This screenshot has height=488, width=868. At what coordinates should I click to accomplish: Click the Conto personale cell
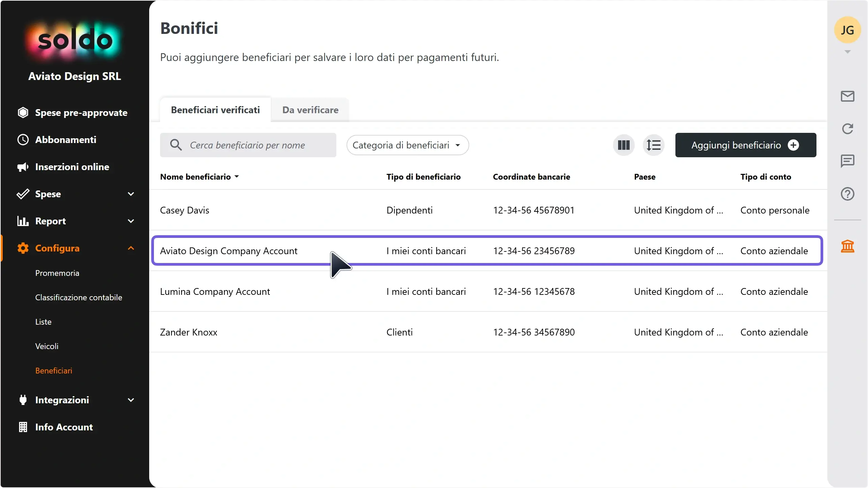[775, 210]
